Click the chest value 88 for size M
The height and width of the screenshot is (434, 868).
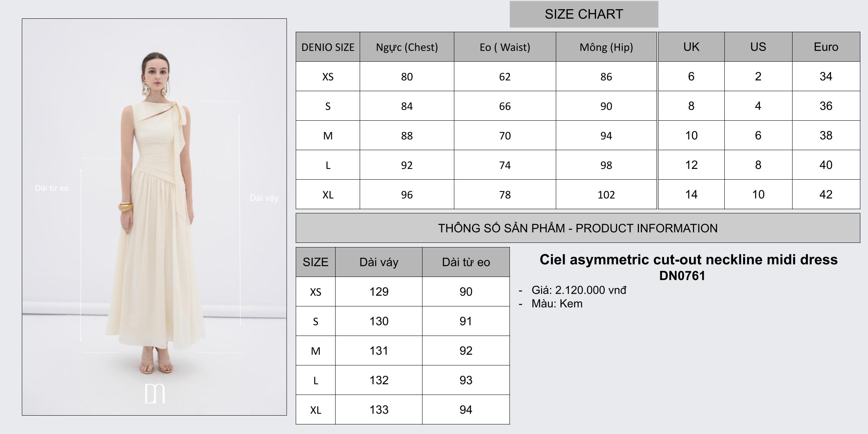(407, 136)
